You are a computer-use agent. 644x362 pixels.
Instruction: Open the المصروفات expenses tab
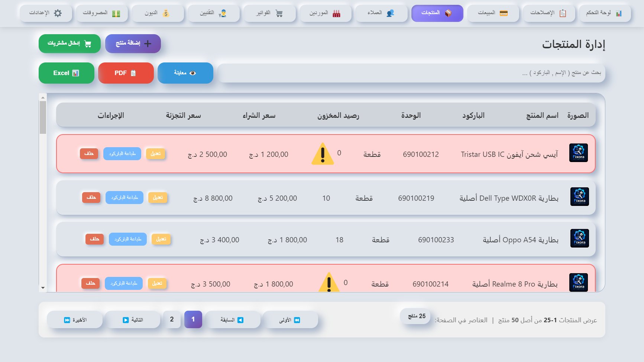(x=101, y=13)
